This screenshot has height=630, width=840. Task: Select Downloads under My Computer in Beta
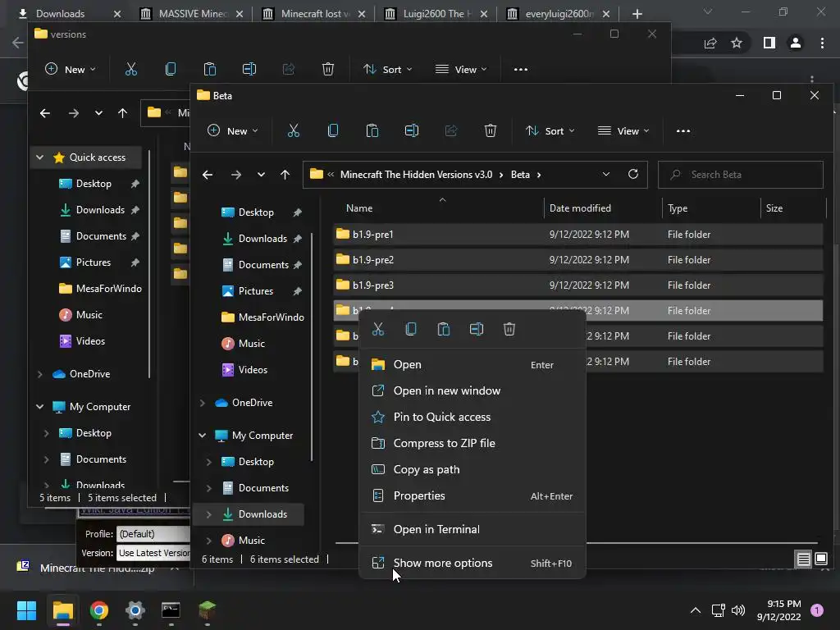pos(250,514)
